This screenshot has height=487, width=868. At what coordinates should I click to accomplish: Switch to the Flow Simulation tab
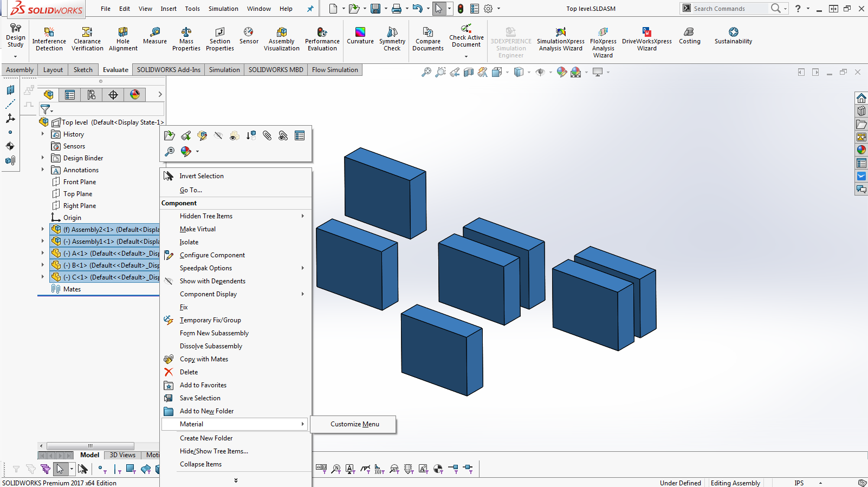click(335, 70)
